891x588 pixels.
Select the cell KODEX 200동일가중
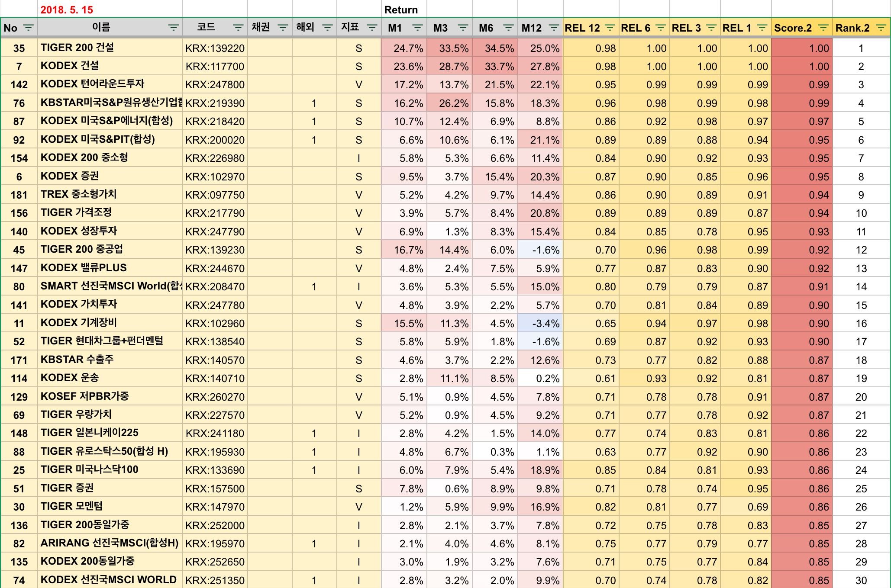click(x=110, y=561)
